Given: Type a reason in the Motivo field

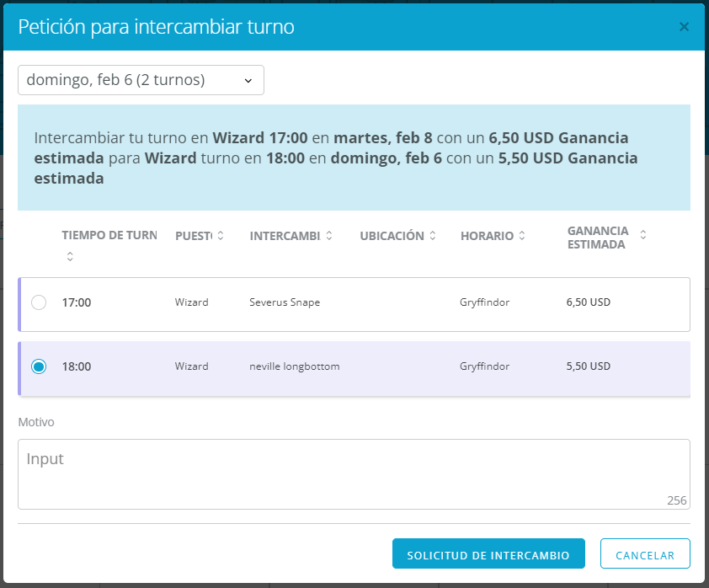Looking at the screenshot, I should click(x=354, y=473).
